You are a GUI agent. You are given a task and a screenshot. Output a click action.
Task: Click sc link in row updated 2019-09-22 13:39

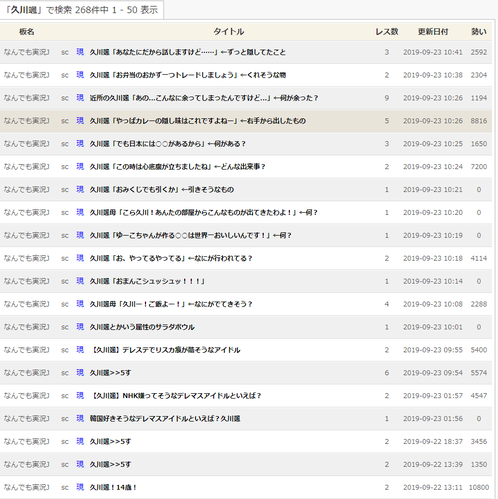[65, 465]
